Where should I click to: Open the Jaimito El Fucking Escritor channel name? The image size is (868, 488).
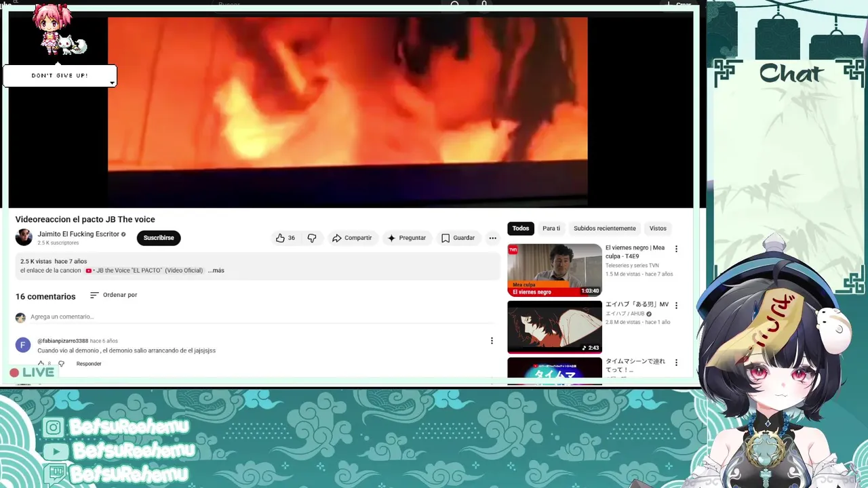(78, 234)
